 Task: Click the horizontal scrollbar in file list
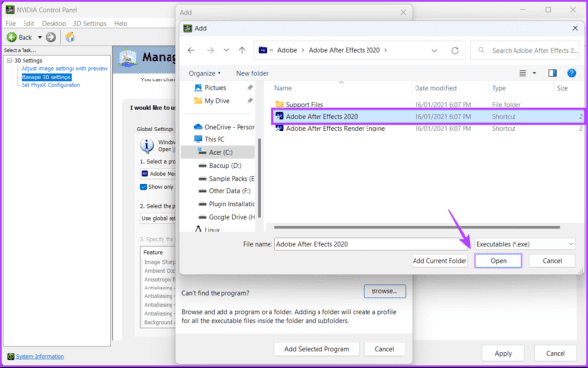pyautogui.click(x=416, y=227)
